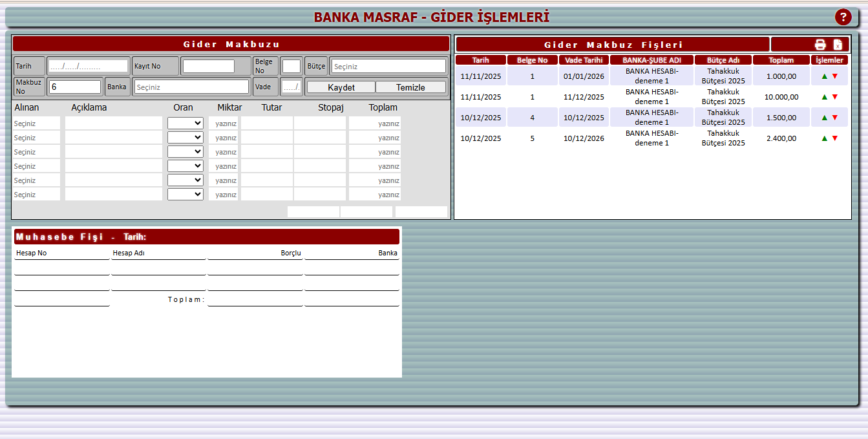Screen dimensions: 868x439
Task: Open the Banka Seçiniz selector
Action: pos(192,86)
